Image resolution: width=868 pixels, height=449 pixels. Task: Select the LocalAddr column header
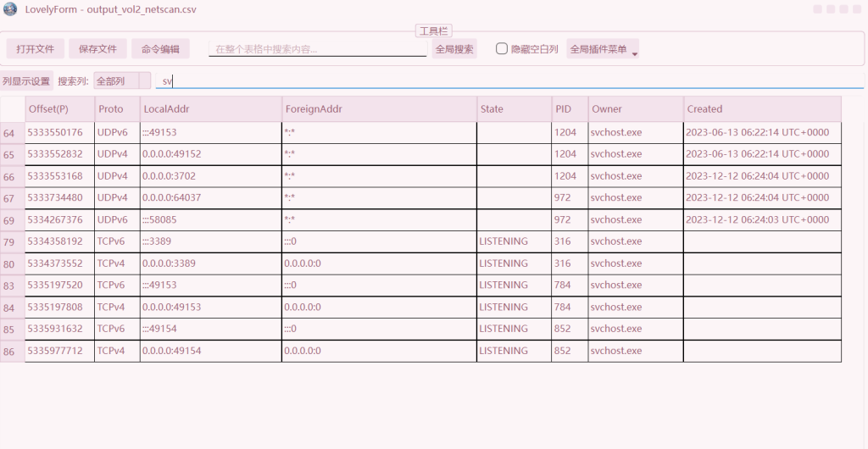210,109
